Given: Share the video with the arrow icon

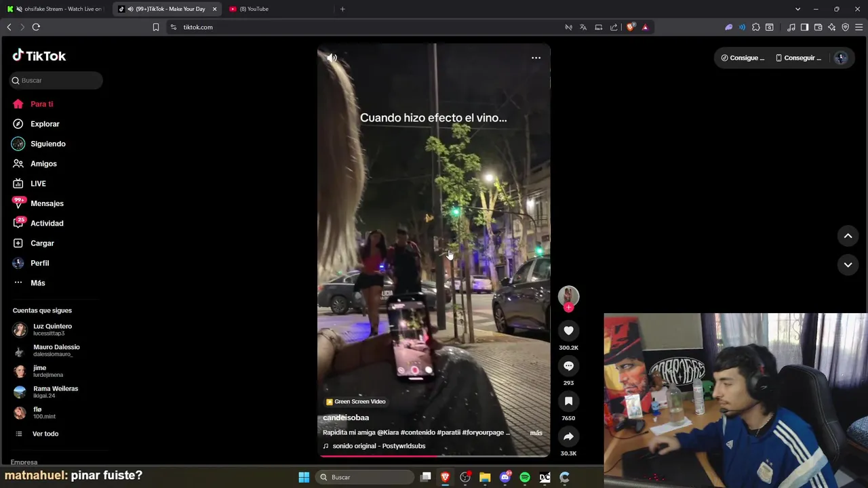Looking at the screenshot, I should 568,436.
